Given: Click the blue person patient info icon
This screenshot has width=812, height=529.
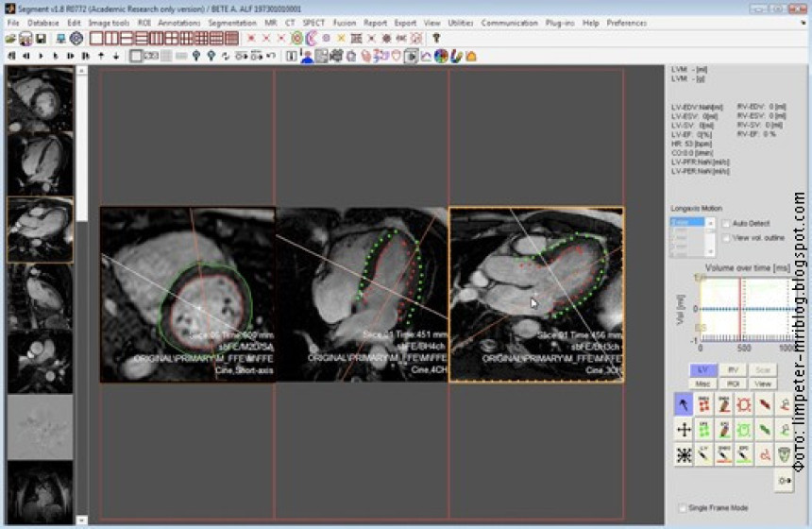Looking at the screenshot, I should [307, 57].
